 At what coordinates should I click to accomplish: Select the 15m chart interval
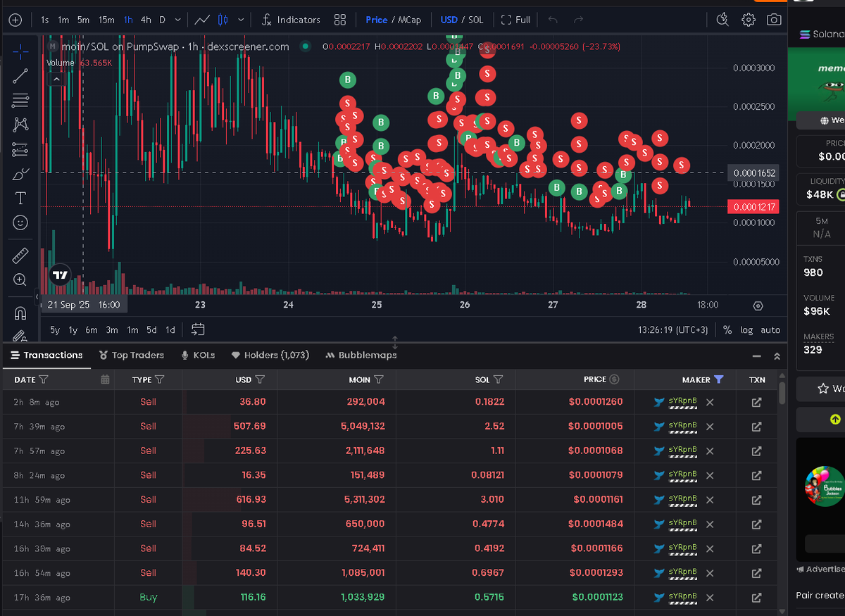click(106, 20)
